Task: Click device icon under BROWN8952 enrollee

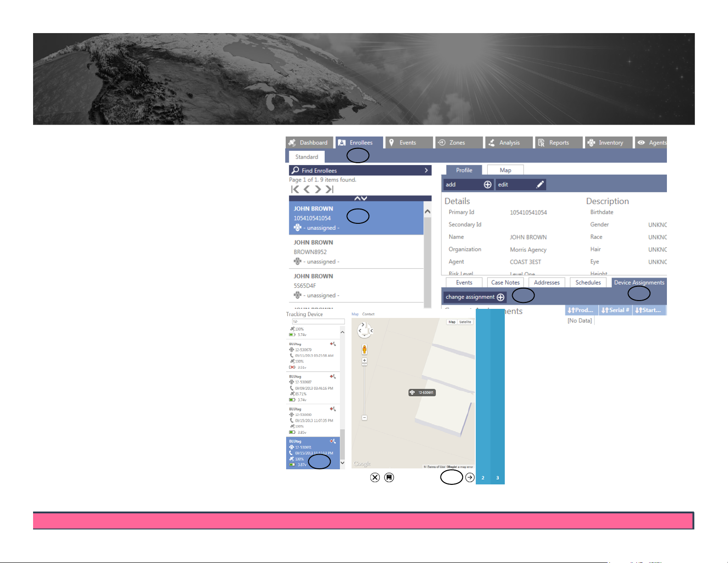Action: click(297, 262)
